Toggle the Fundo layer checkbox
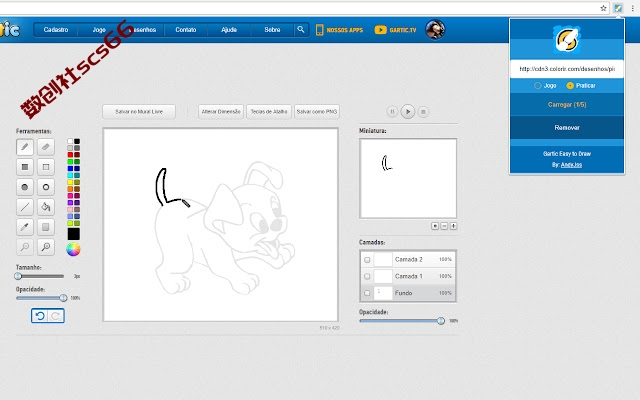Screen dimensions: 640x400 (x=367, y=293)
